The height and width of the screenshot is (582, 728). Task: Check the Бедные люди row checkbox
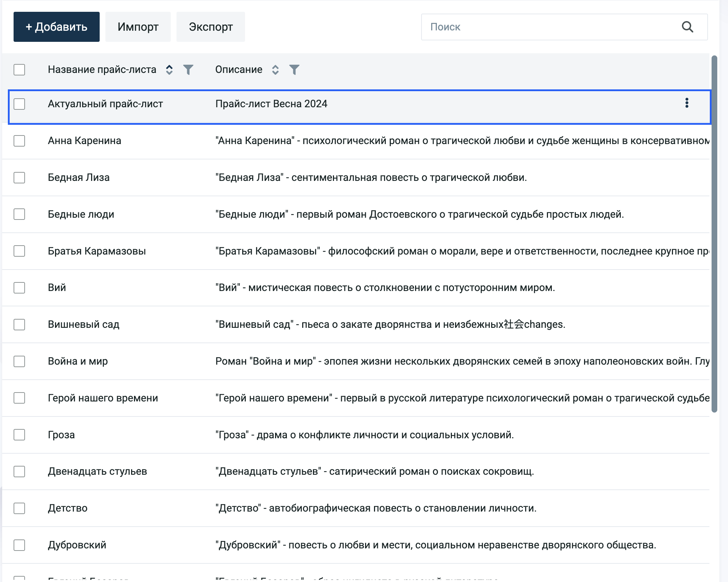[x=19, y=214]
